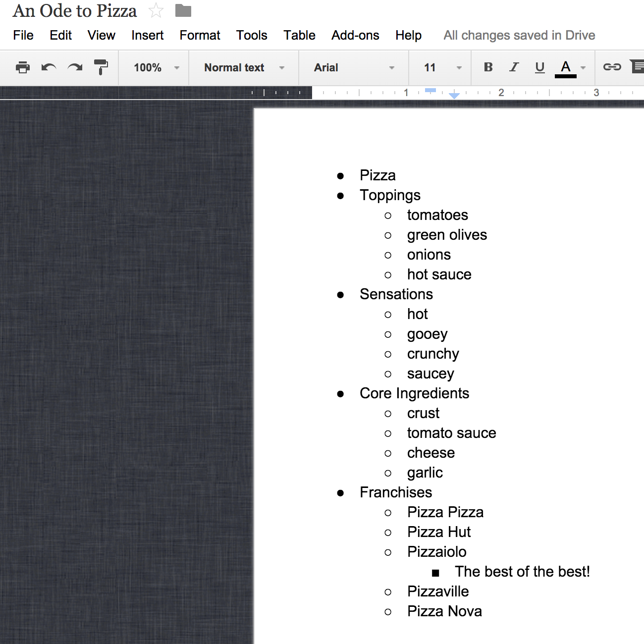Redo the last action
The width and height of the screenshot is (644, 644).
[x=75, y=67]
